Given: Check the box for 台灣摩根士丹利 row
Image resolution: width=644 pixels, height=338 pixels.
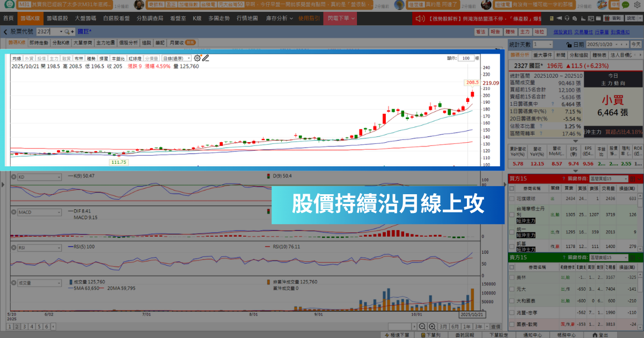Looking at the screenshot, I should (512, 214).
